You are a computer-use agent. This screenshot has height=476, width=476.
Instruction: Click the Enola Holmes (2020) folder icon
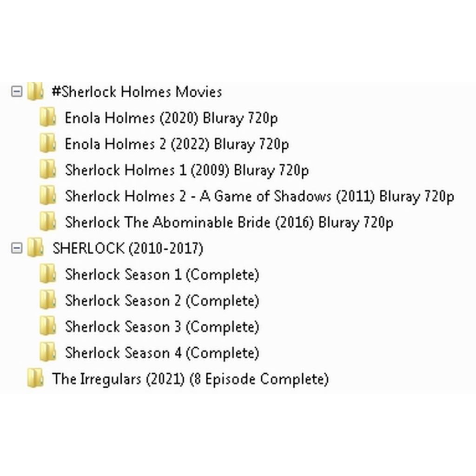point(48,117)
